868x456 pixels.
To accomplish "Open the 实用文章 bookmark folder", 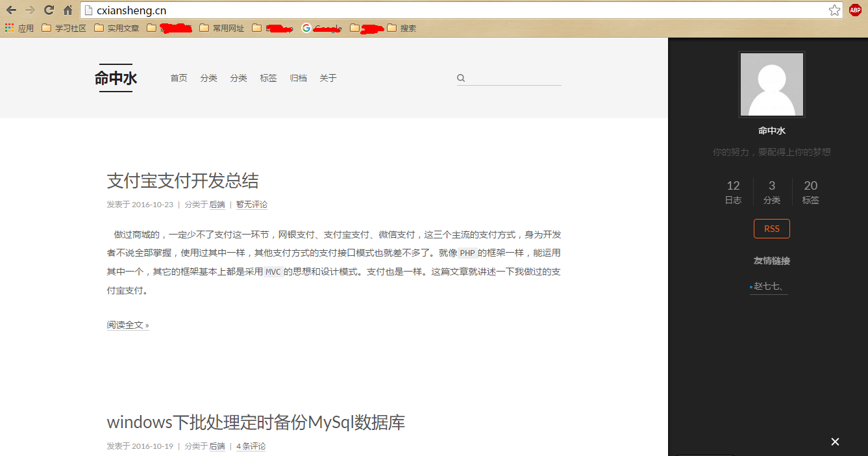I will [x=116, y=28].
